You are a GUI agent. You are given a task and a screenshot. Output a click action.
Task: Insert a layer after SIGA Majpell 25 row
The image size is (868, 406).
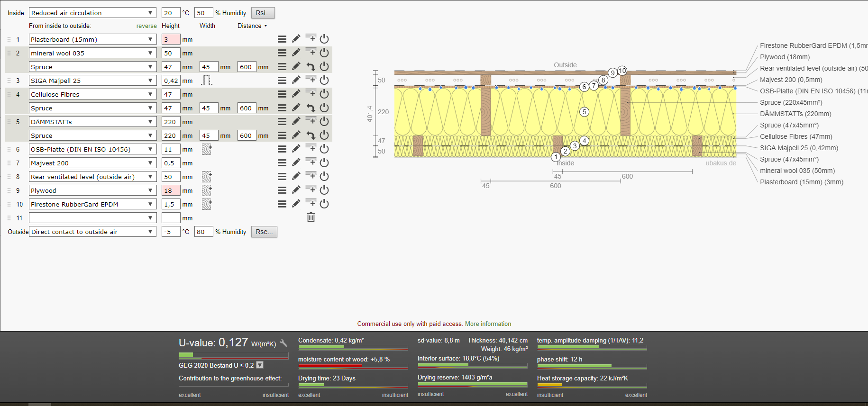[311, 79]
